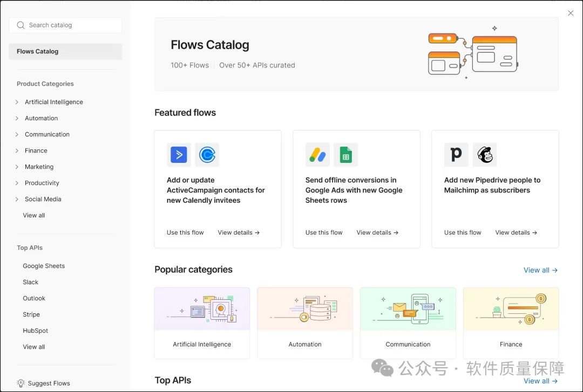Image resolution: width=583 pixels, height=392 pixels.
Task: Open the Artificial Intelligence category card
Action: pyautogui.click(x=202, y=323)
